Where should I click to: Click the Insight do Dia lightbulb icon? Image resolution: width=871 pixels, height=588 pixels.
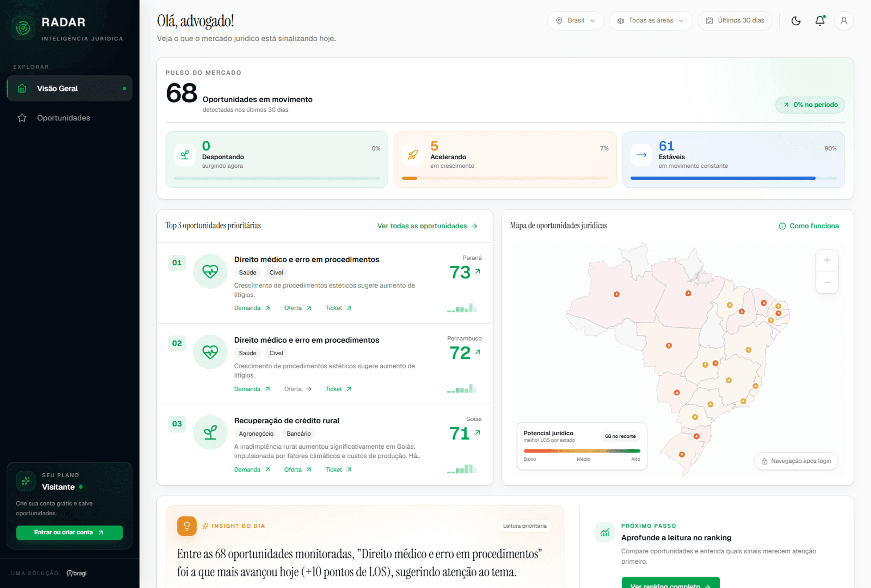click(x=187, y=526)
